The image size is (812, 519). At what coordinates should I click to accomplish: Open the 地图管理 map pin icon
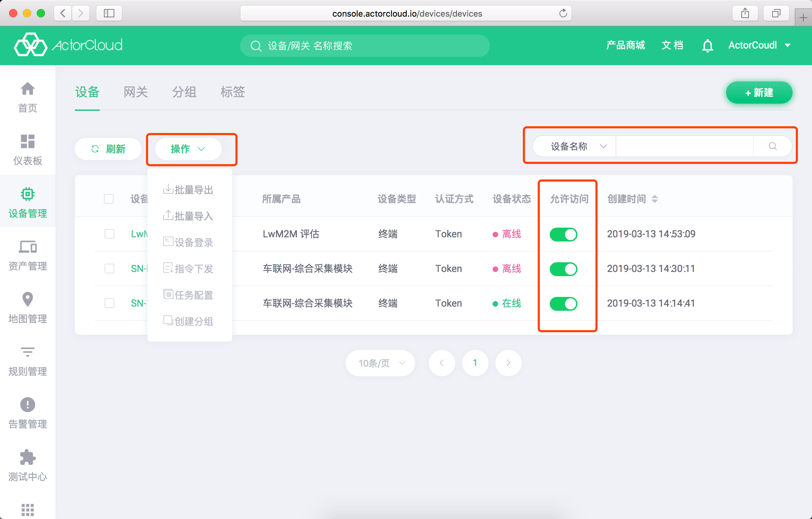pyautogui.click(x=27, y=299)
